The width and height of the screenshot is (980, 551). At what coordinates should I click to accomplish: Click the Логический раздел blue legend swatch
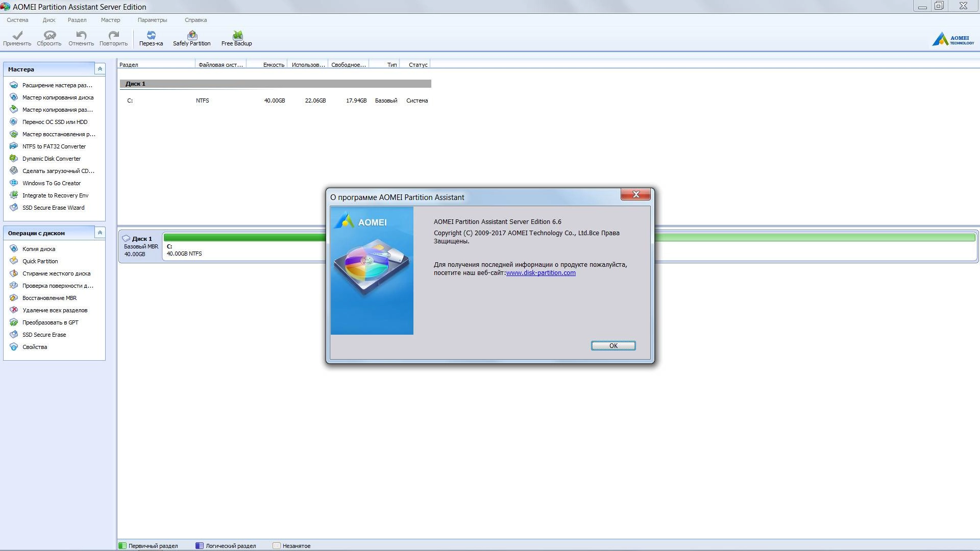(x=200, y=545)
